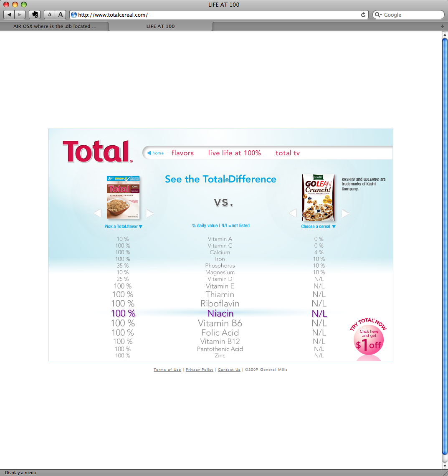Image resolution: width=448 pixels, height=476 pixels.
Task: Click the vertical scrollbar thumb
Action: pos(445,246)
